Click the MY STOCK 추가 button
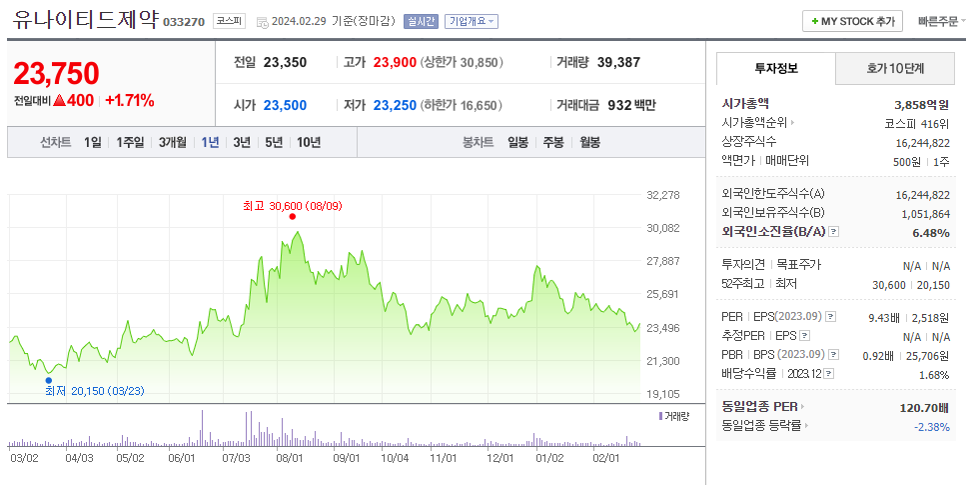 [852, 21]
